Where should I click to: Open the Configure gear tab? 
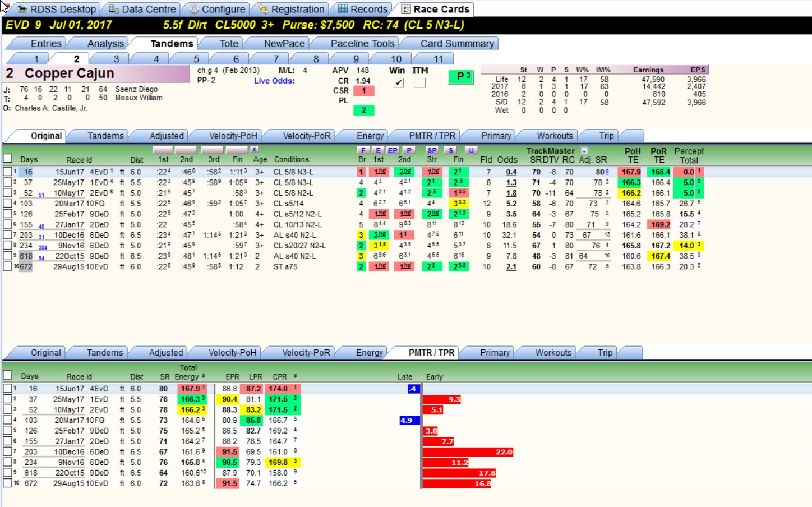click(x=217, y=9)
